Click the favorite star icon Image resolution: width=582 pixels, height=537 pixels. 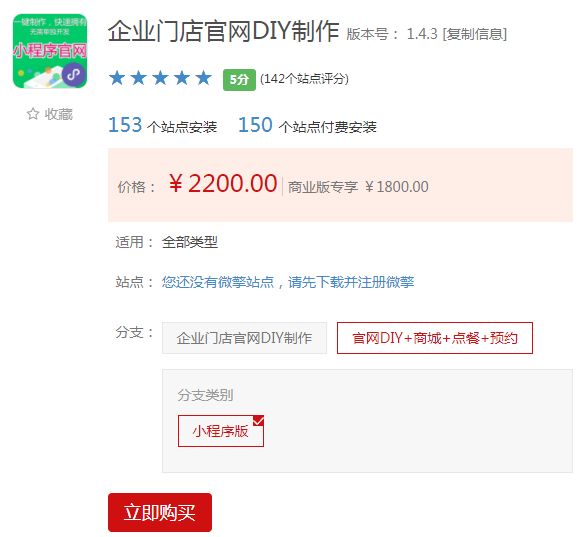coord(33,114)
